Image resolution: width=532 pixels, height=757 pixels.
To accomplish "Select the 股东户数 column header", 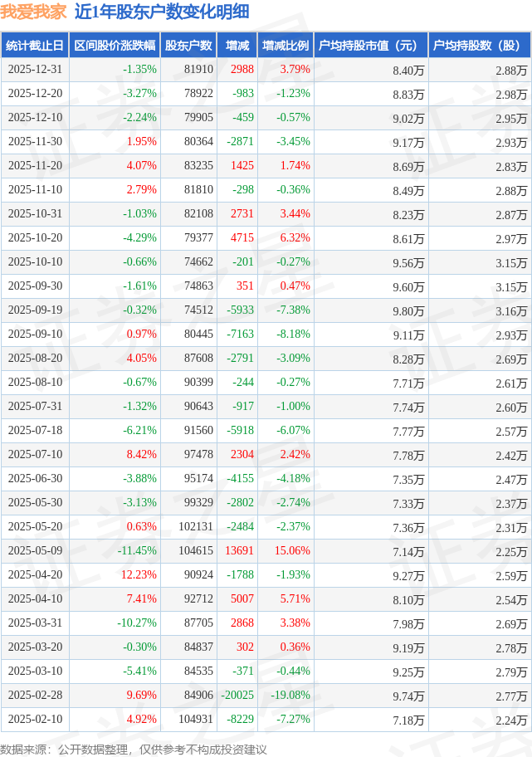I will click(188, 46).
